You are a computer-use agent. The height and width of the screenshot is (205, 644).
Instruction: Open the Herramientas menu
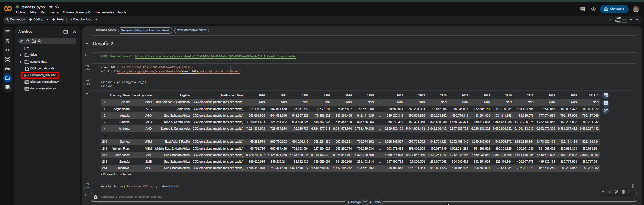105,12
